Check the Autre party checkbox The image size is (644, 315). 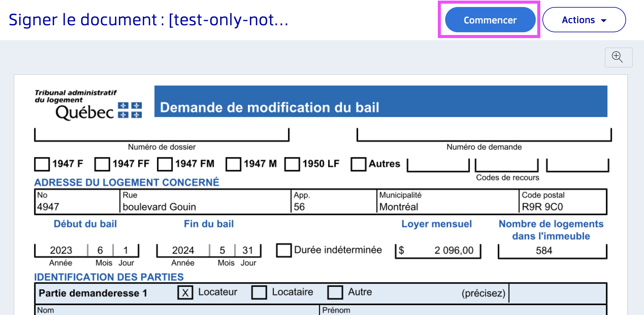(335, 292)
